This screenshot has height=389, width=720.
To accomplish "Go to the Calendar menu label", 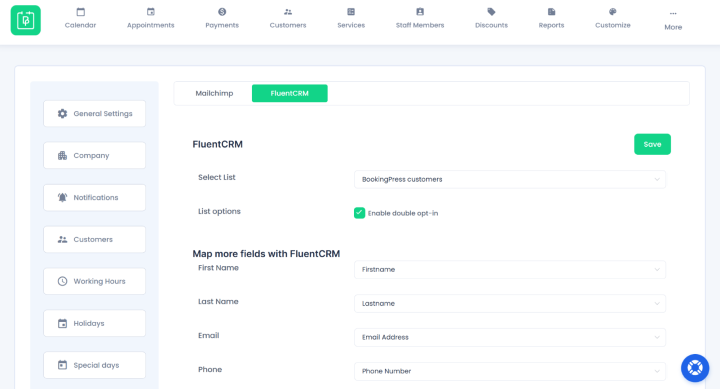I will (x=80, y=25).
